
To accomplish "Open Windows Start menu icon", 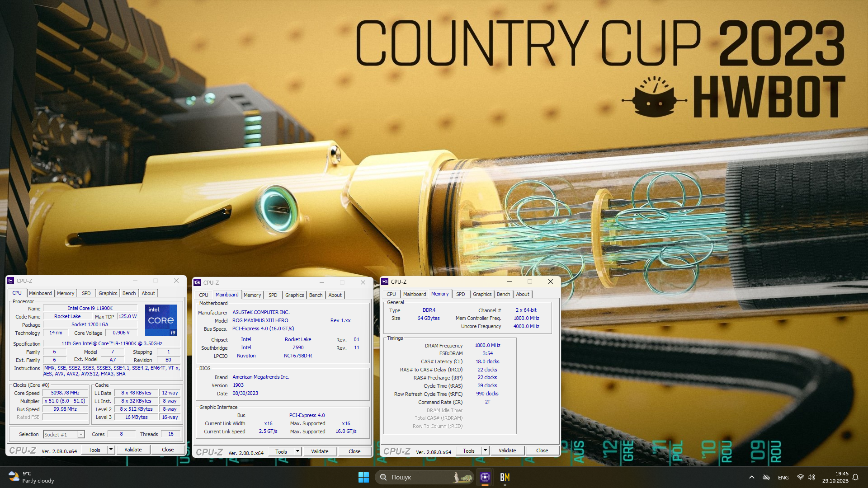I will [x=363, y=477].
